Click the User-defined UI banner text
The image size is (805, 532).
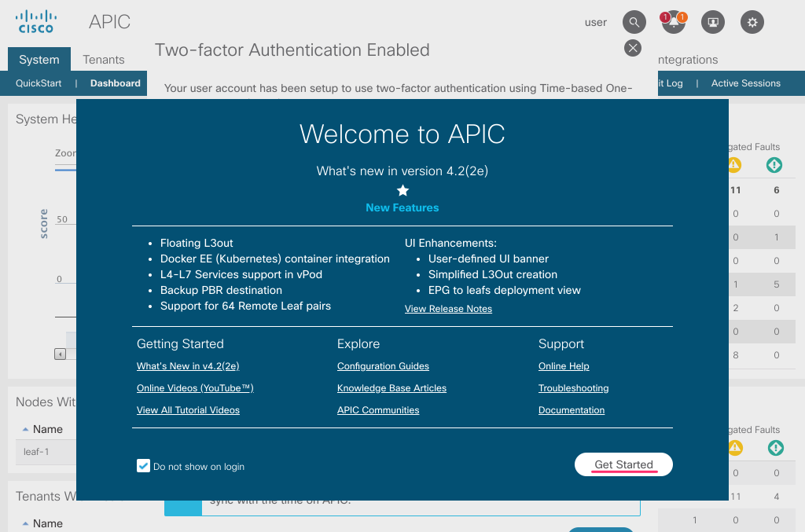pos(488,259)
